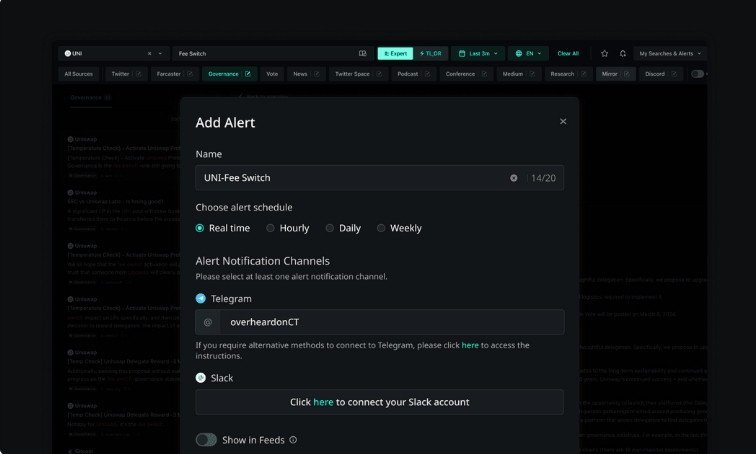Open My Searches & Alerts dropdown
756x454 pixels.
(x=670, y=53)
